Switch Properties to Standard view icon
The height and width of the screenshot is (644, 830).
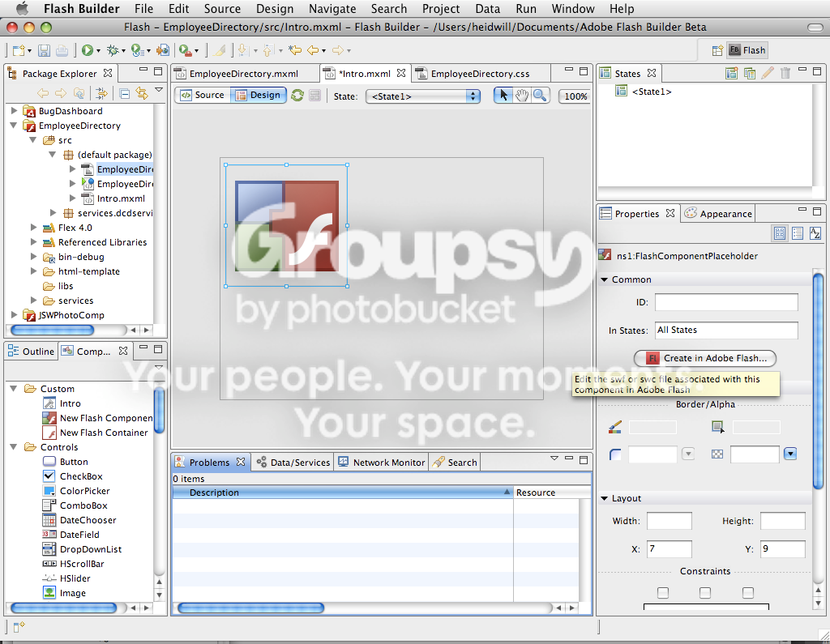(780, 232)
